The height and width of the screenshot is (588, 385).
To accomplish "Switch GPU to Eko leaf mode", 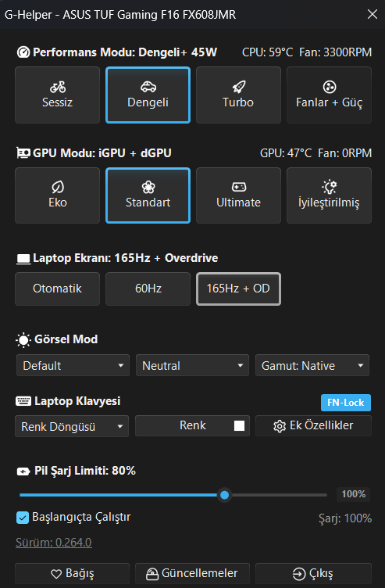I will 57,195.
